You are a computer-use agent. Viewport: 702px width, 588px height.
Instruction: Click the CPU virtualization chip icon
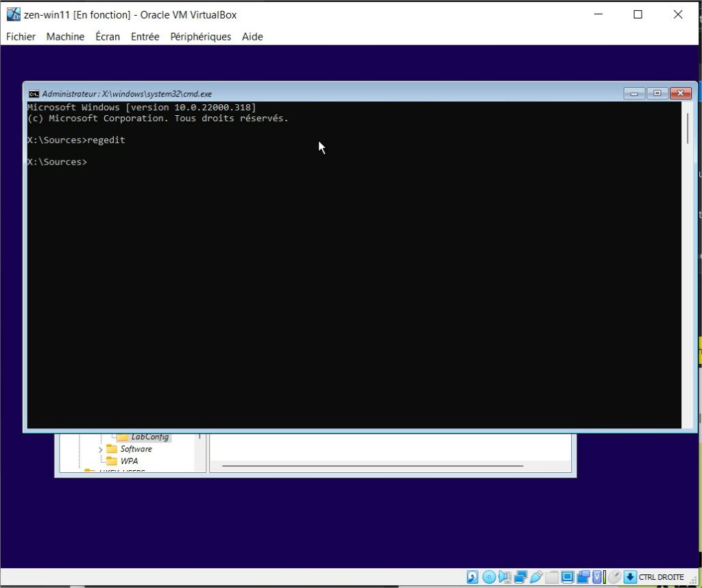pyautogui.click(x=597, y=577)
